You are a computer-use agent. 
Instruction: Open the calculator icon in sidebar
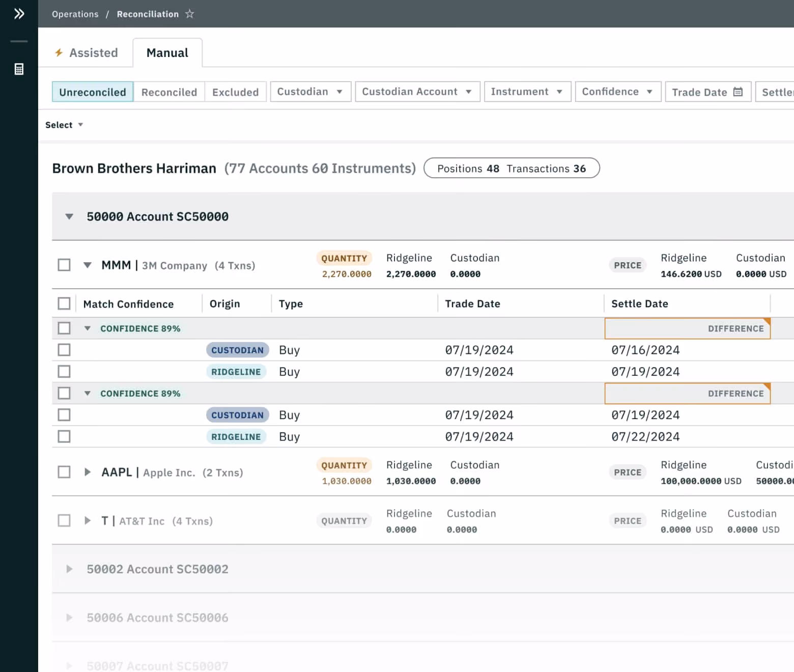tap(19, 69)
